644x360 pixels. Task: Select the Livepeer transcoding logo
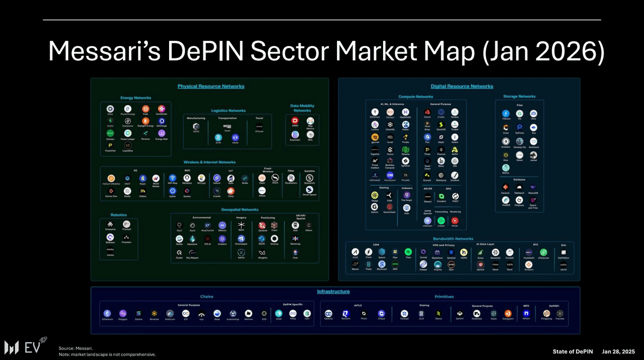click(x=441, y=220)
